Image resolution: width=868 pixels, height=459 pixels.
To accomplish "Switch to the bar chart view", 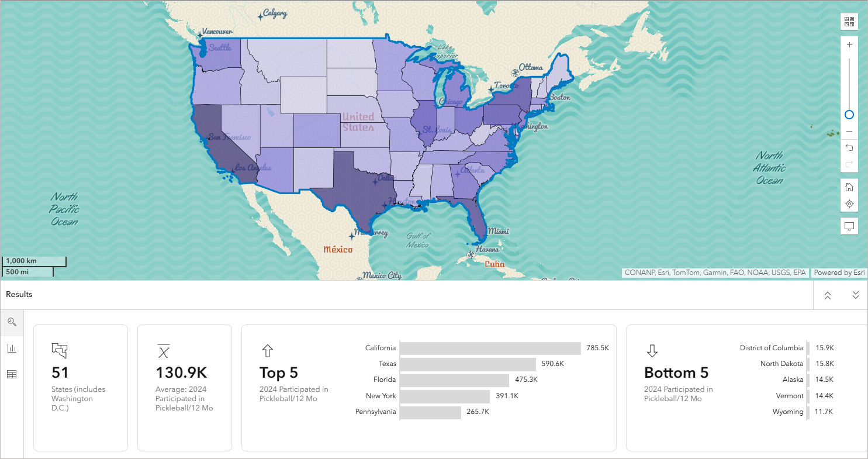I will (x=12, y=348).
